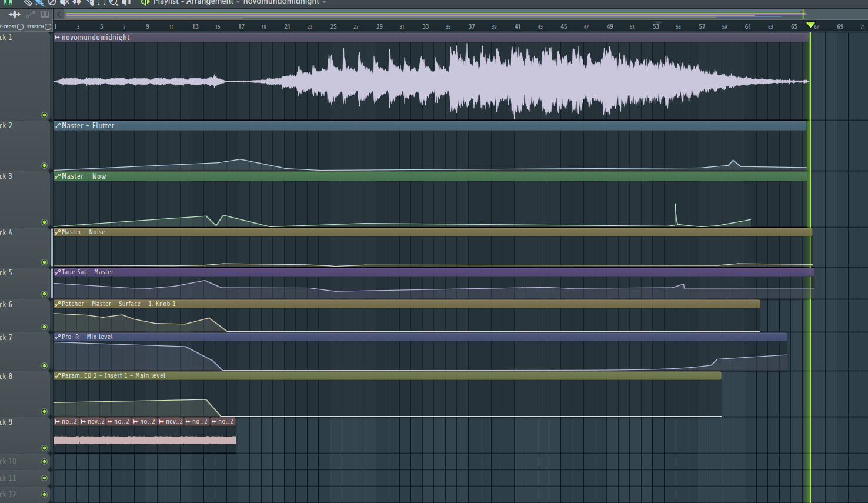Click the Tape Sat - Master clip name
The image size is (868, 503).
click(84, 271)
